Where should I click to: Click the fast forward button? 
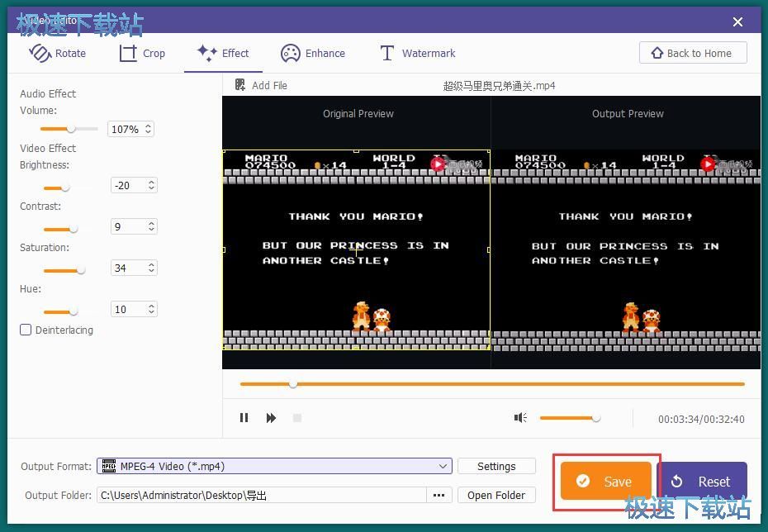(x=271, y=418)
